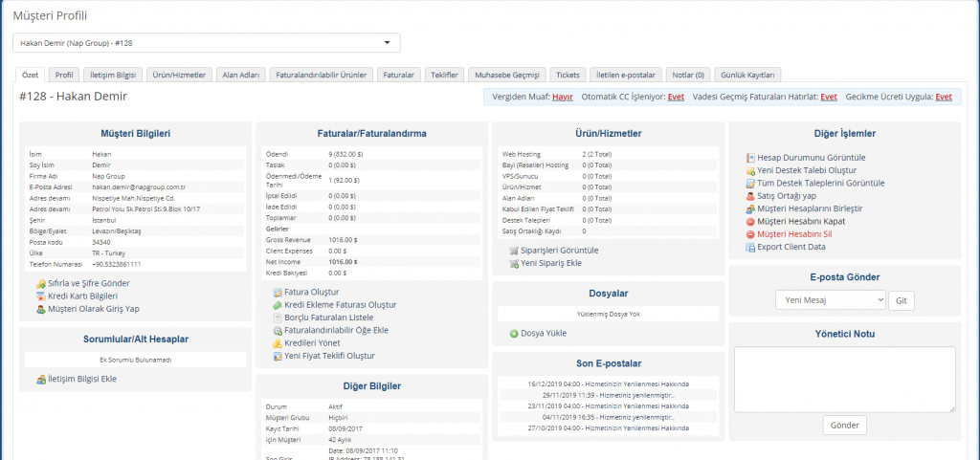Select the Özet tab
Viewport: 980px width, 460px height.
[30, 75]
